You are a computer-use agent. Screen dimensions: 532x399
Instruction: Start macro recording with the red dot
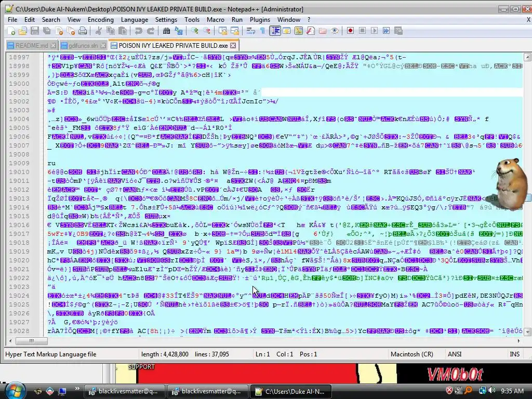pos(351,31)
